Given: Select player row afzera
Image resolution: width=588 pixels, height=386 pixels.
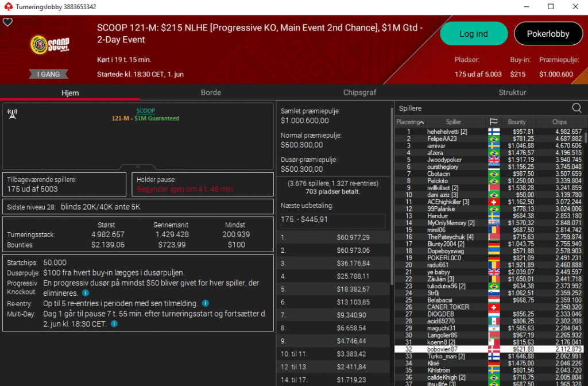Looking at the screenshot, I should click(489, 153).
